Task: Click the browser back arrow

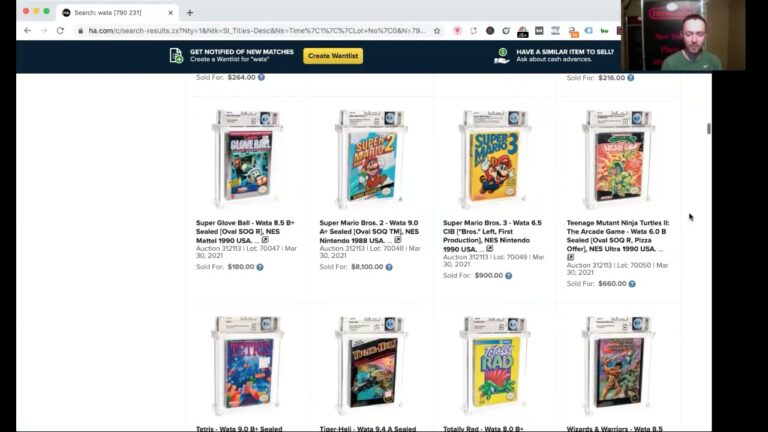Action: click(x=27, y=30)
